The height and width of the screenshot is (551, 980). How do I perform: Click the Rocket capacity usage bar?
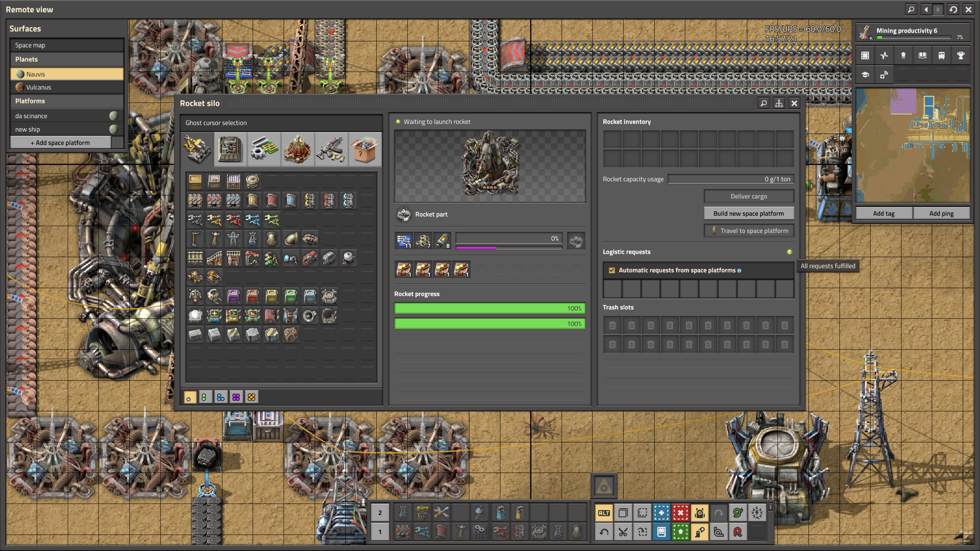pos(731,179)
